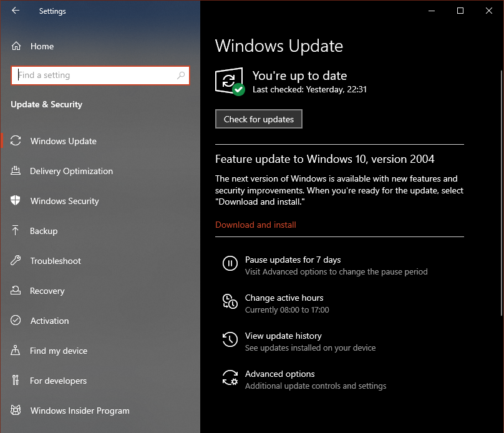Click the Backup upward-arrow icon

16,230
